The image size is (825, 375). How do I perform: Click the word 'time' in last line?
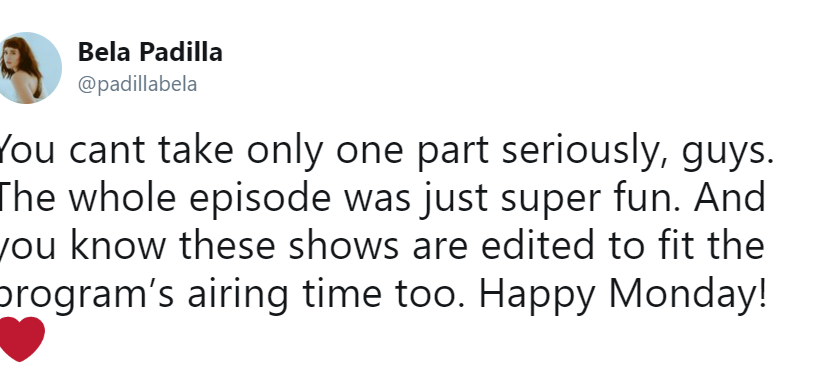pos(342,294)
